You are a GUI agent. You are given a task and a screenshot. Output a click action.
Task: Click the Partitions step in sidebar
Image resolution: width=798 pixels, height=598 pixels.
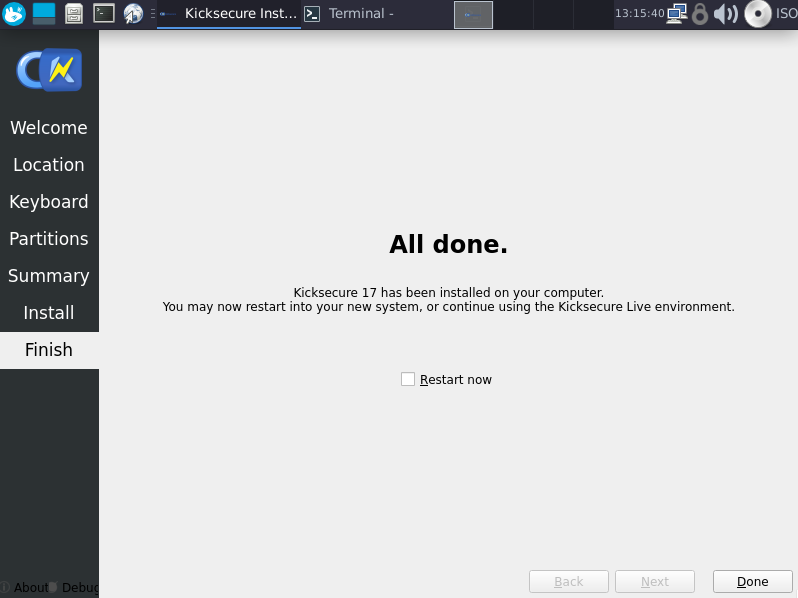point(49,239)
